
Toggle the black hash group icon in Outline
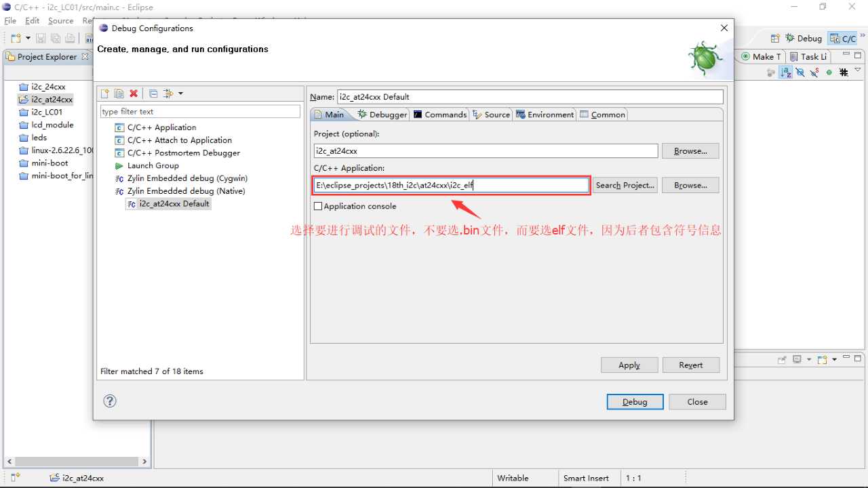click(x=844, y=72)
